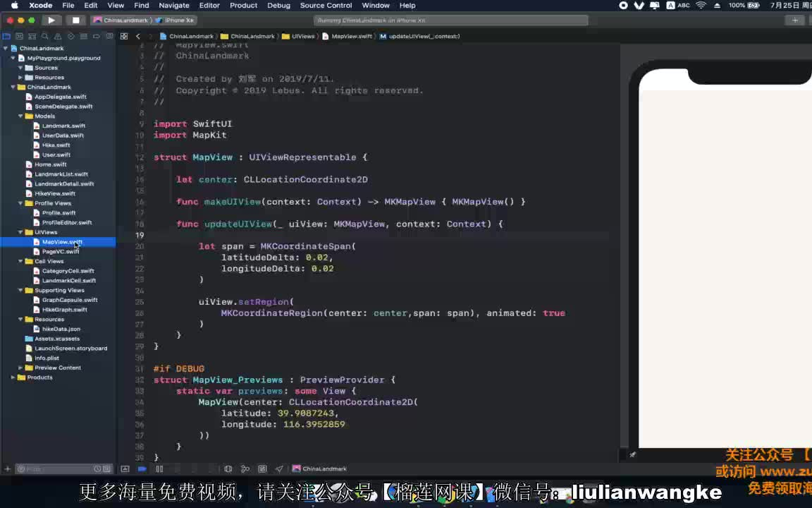Click the Source Control navigator icon
Image resolution: width=812 pixels, height=508 pixels.
tap(20, 35)
